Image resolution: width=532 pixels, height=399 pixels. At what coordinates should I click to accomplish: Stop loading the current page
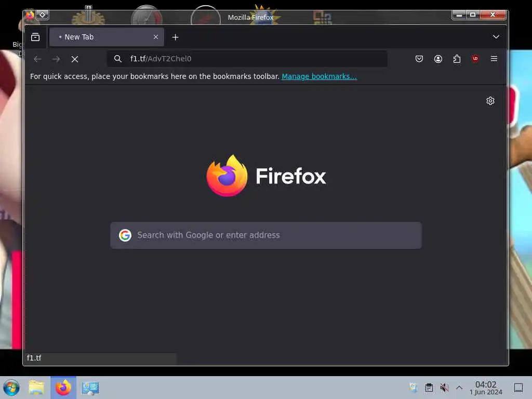(x=75, y=59)
